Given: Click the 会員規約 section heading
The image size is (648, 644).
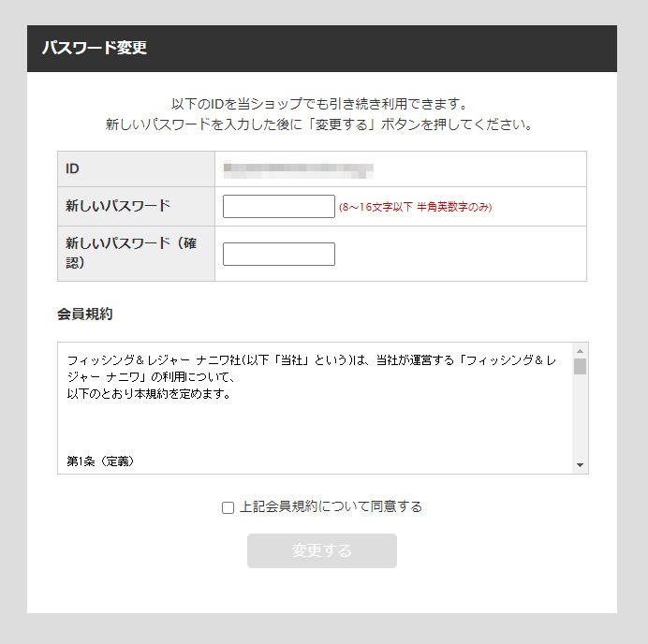Looking at the screenshot, I should pos(84,314).
